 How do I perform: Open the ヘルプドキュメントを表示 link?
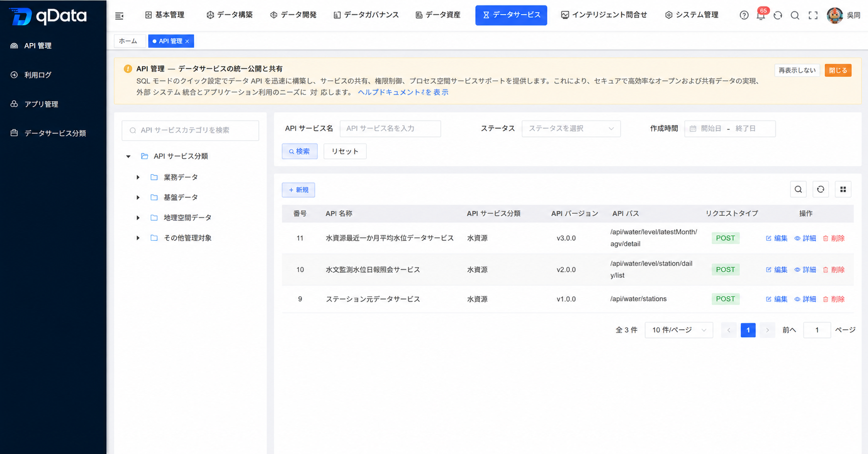pyautogui.click(x=403, y=92)
